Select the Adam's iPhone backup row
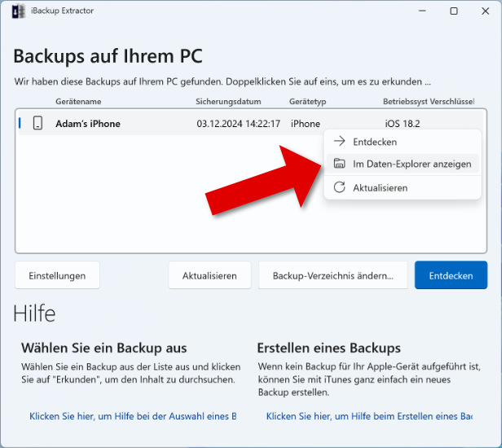The image size is (502, 448). click(251, 124)
